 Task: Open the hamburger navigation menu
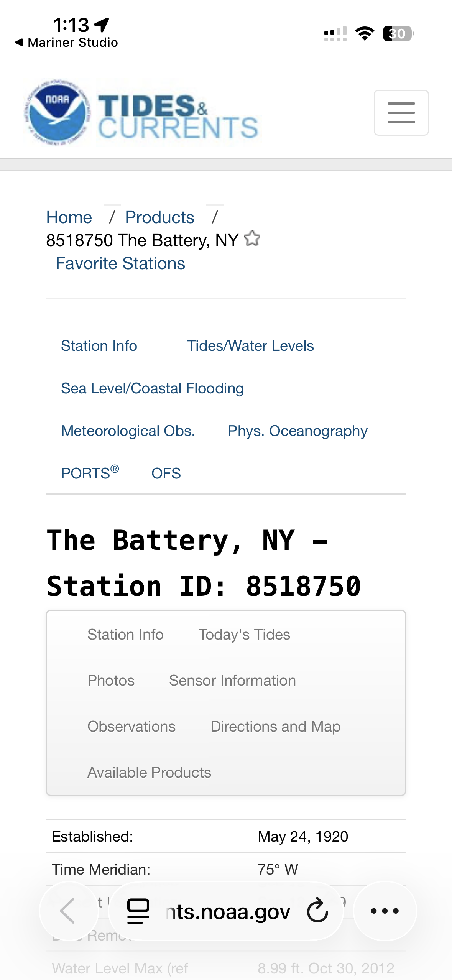pos(401,113)
